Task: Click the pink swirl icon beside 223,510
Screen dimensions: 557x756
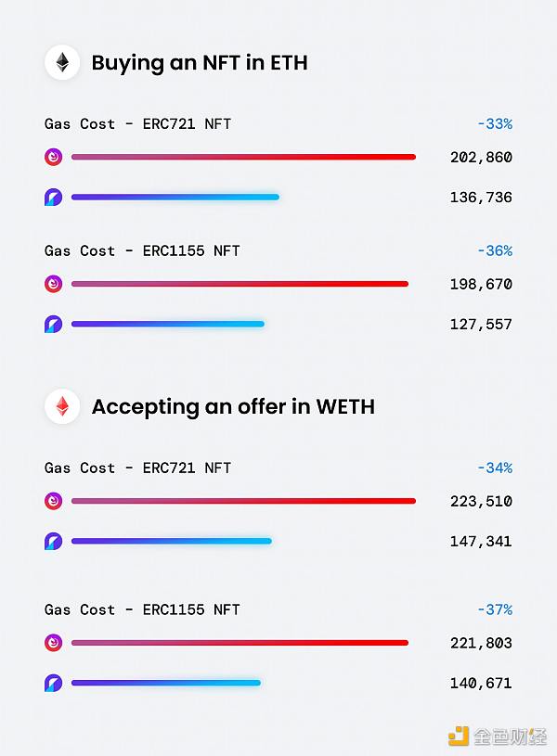Action: coord(54,501)
